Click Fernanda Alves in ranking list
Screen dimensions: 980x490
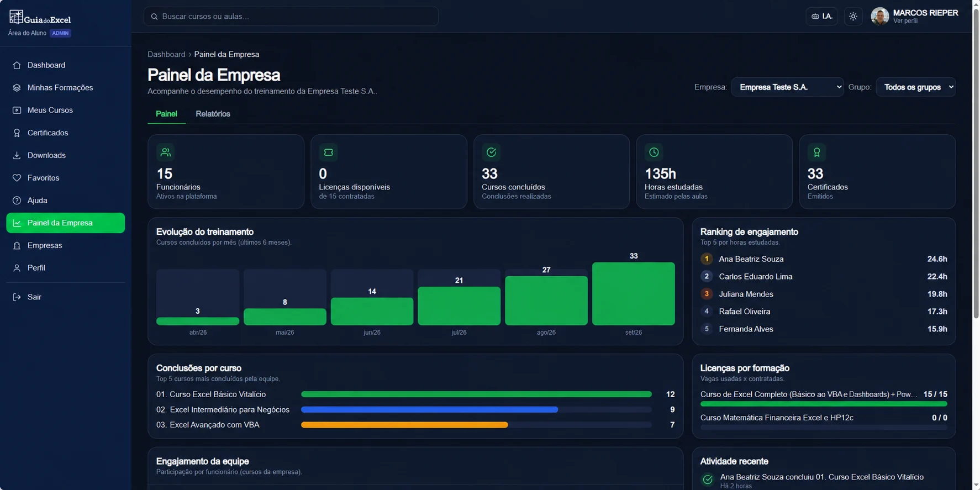tap(746, 329)
